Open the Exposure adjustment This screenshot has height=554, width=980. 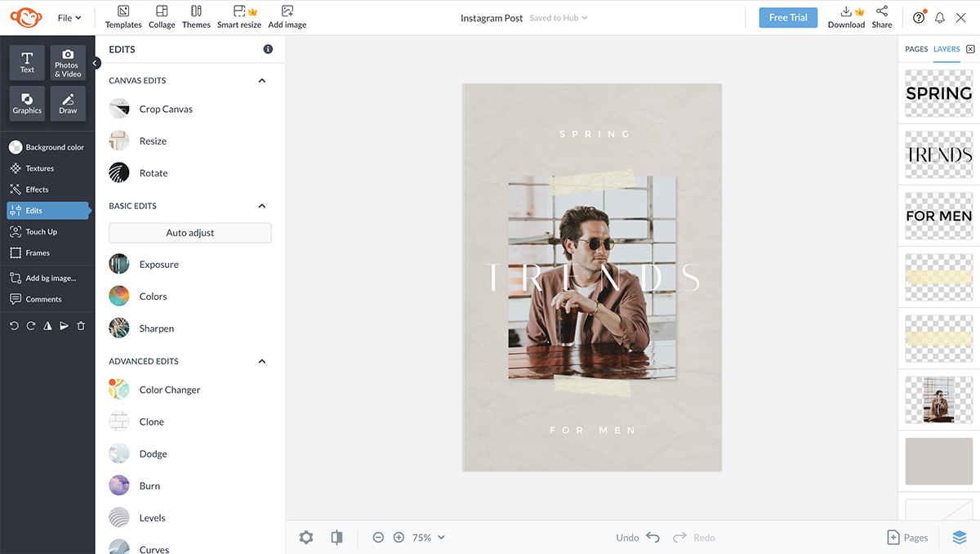(158, 264)
